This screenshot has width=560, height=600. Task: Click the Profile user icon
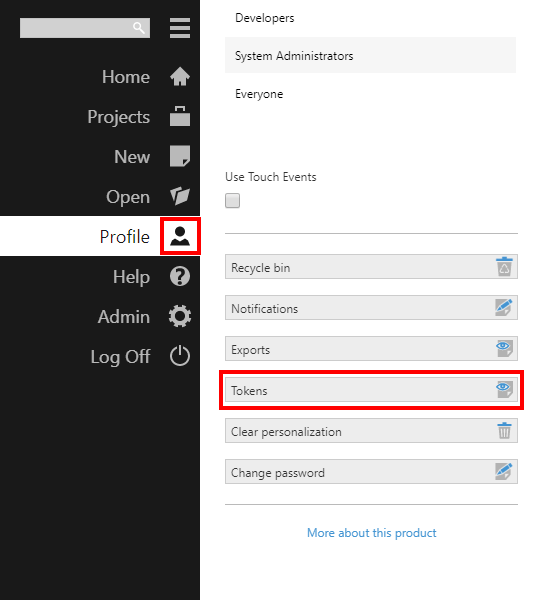[x=180, y=236]
